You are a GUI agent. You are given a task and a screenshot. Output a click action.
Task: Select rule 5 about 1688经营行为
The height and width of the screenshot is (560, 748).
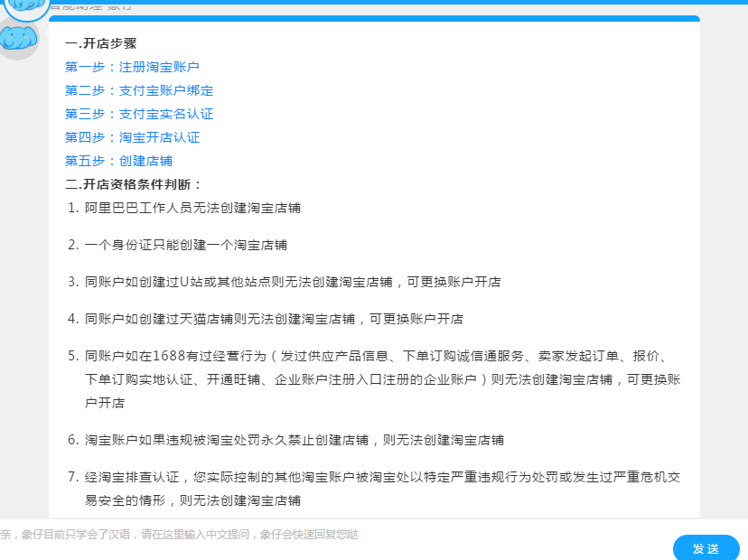374,379
